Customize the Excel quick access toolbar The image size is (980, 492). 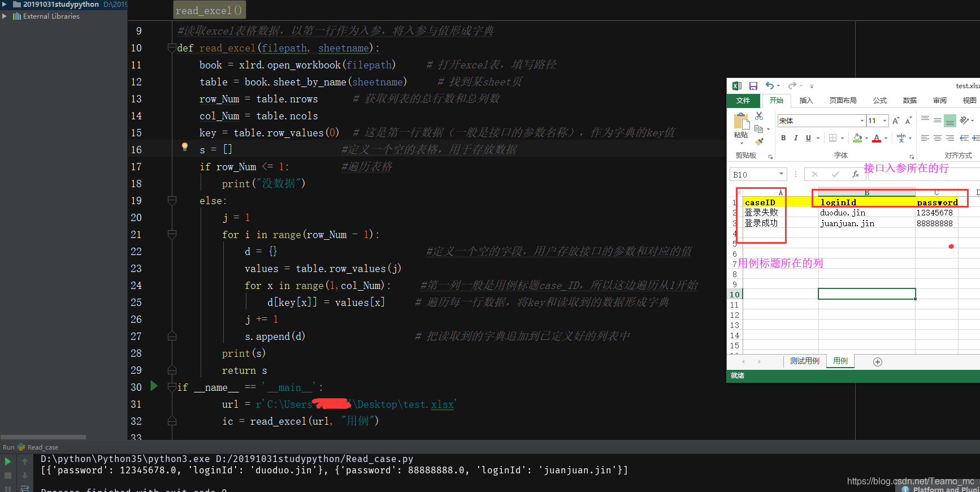[812, 87]
